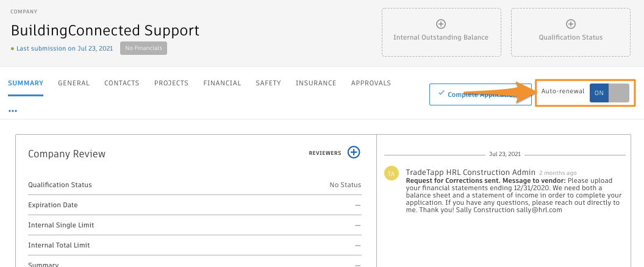
Task: Click the add reviewers plus icon
Action: point(354,152)
